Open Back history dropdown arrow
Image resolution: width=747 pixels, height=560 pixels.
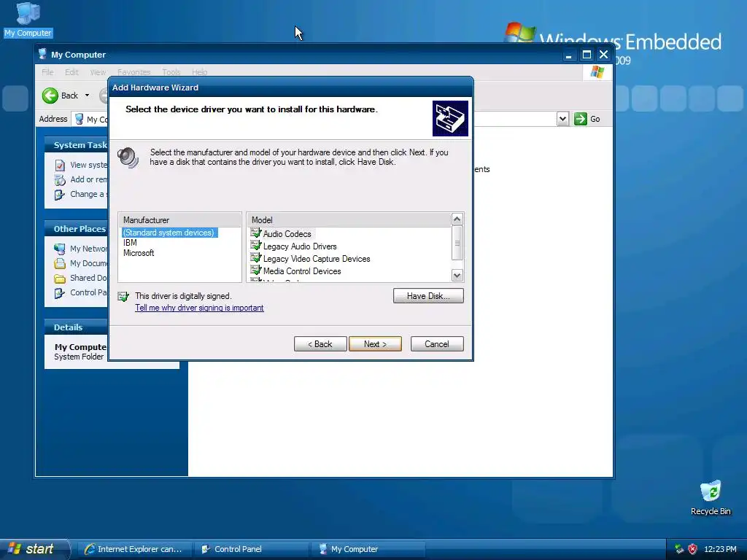click(x=88, y=96)
